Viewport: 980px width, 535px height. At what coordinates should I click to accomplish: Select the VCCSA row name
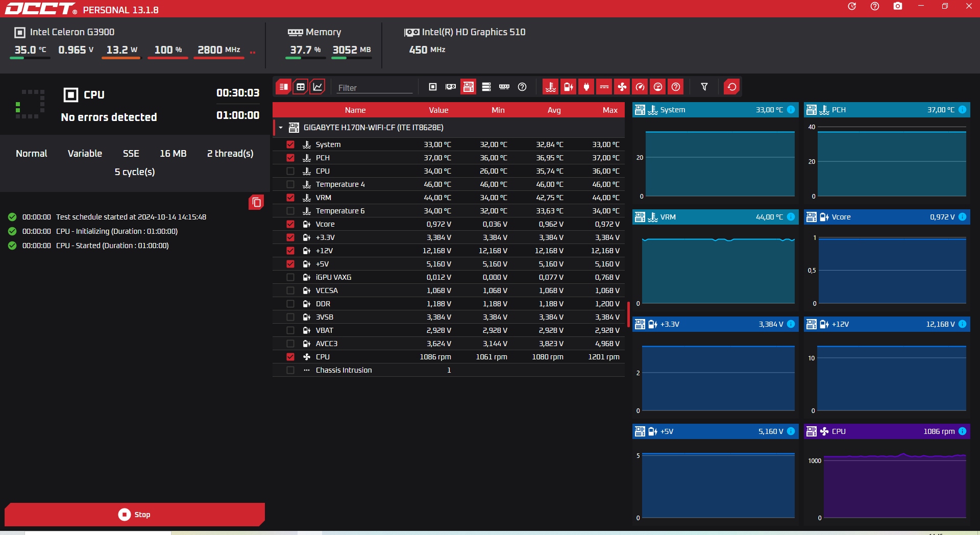point(327,290)
